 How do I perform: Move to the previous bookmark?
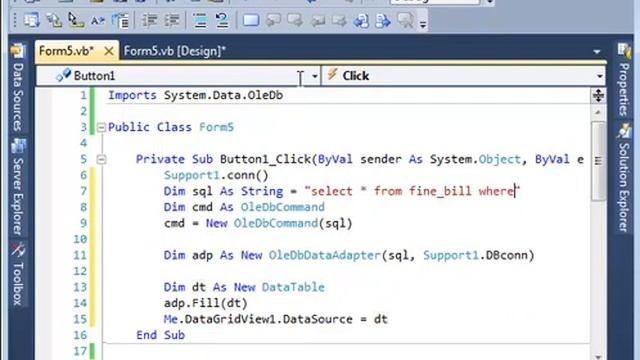[x=273, y=20]
